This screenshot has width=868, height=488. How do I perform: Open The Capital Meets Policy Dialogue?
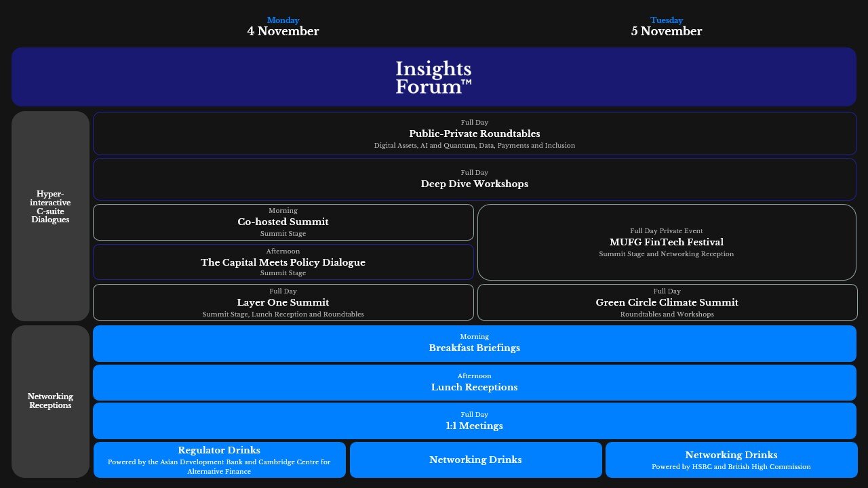[x=283, y=262]
